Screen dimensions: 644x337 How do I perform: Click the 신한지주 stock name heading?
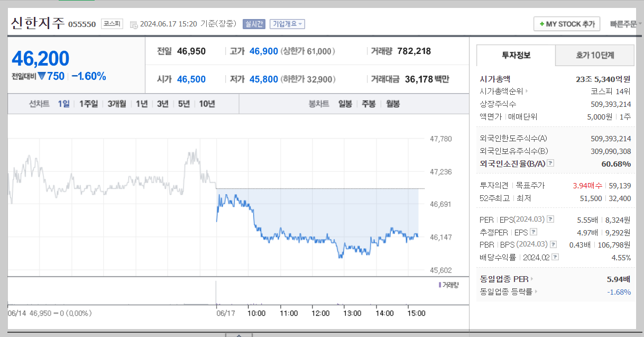[x=37, y=23]
